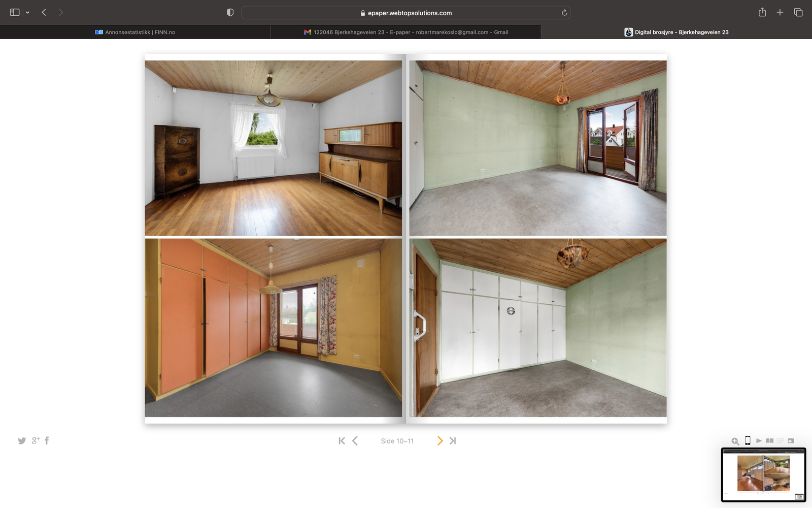Switch to the open-book spread view
The image size is (812, 508).
[770, 440]
